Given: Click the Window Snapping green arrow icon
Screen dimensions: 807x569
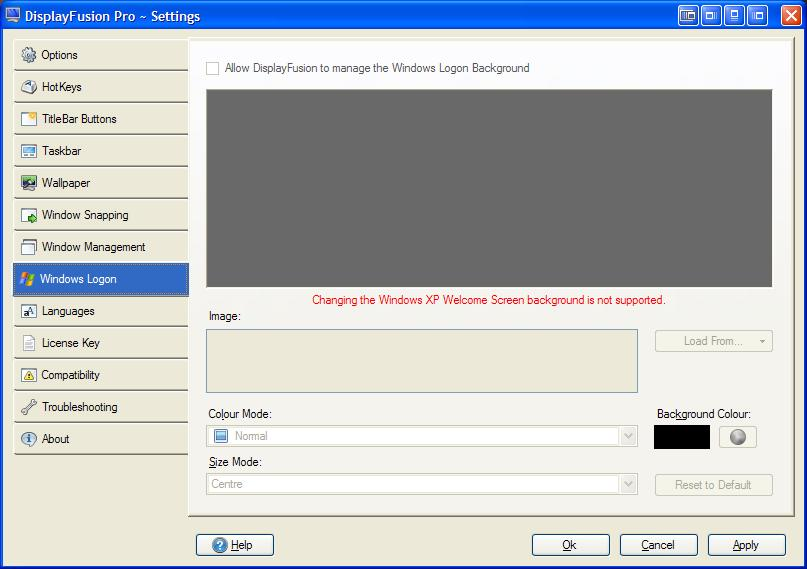Looking at the screenshot, I should (x=29, y=215).
